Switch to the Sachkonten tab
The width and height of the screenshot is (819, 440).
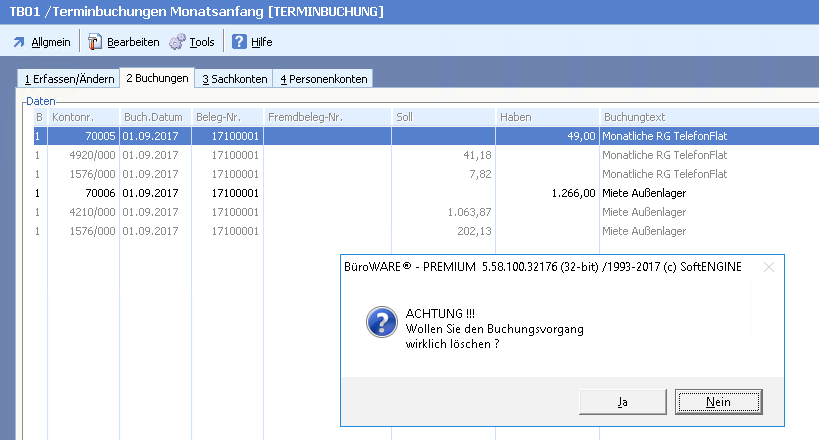pyautogui.click(x=234, y=78)
